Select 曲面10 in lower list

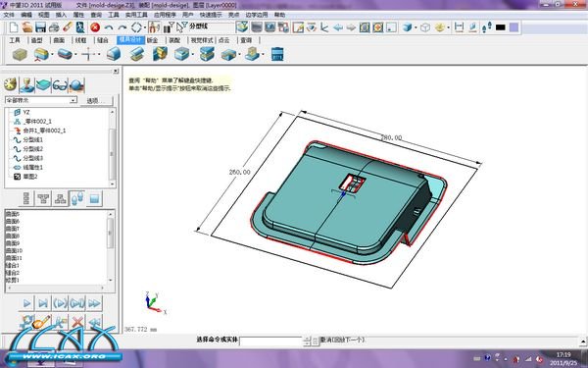coord(14,250)
